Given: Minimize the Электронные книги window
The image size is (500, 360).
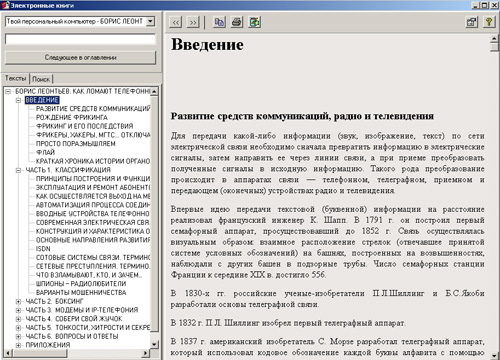Looking at the screenshot, I should click(x=476, y=5).
